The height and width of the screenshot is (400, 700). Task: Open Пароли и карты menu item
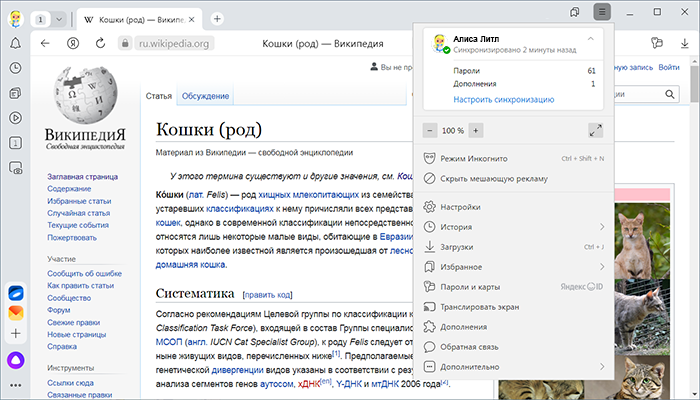pos(513,287)
